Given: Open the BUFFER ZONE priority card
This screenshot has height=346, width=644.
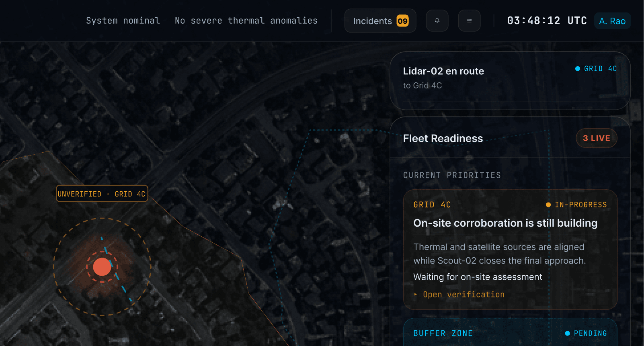Looking at the screenshot, I should pyautogui.click(x=510, y=332).
